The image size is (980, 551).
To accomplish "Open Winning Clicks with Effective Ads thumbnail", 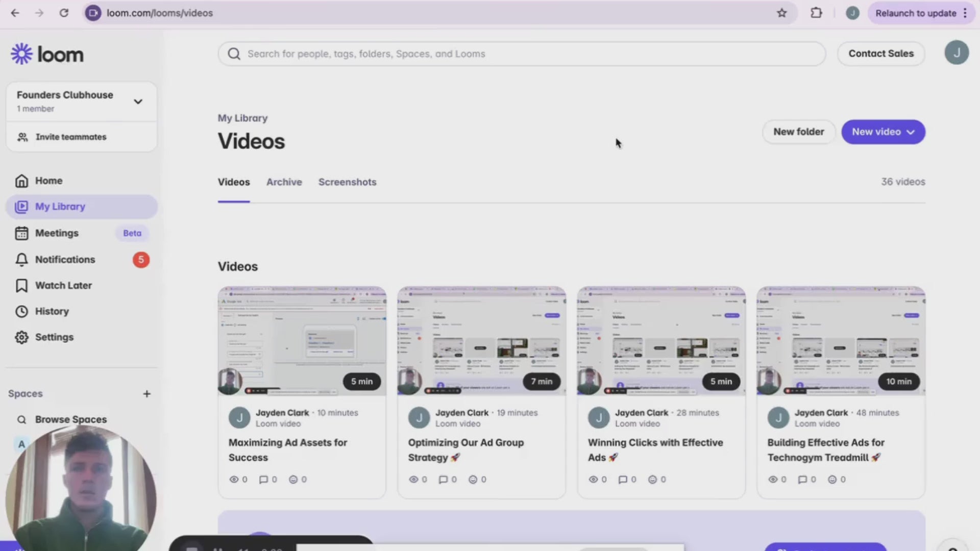I will [661, 341].
